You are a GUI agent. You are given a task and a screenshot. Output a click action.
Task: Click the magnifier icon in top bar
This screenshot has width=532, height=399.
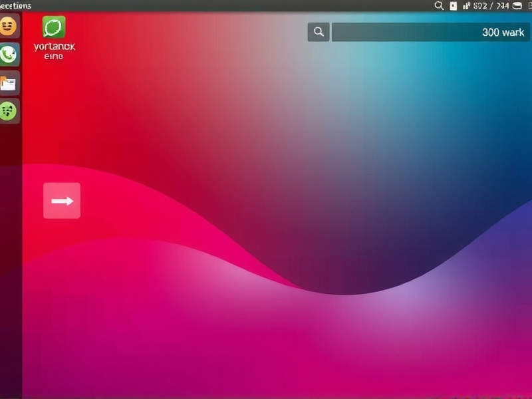[x=439, y=5]
